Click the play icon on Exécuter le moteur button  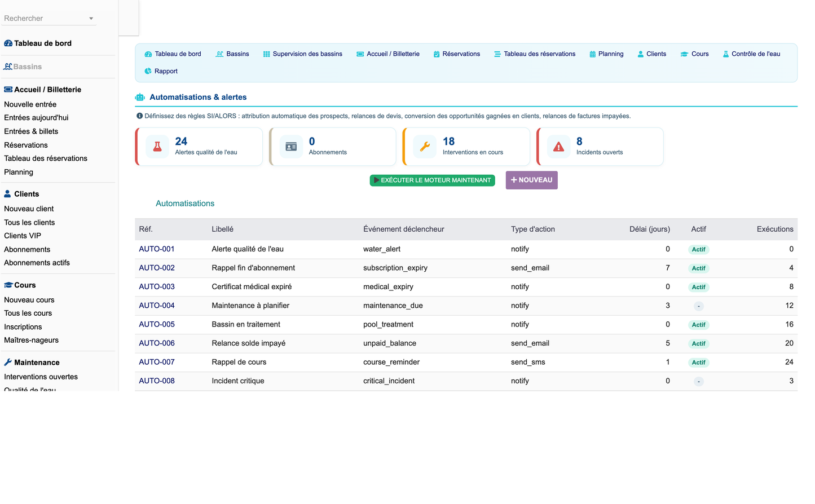[x=376, y=180]
